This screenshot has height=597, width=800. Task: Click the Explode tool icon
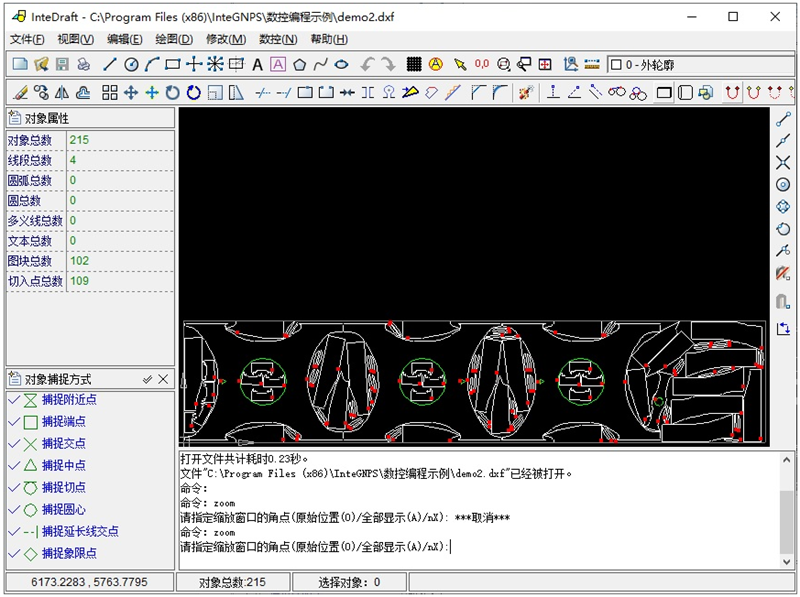pos(526,92)
